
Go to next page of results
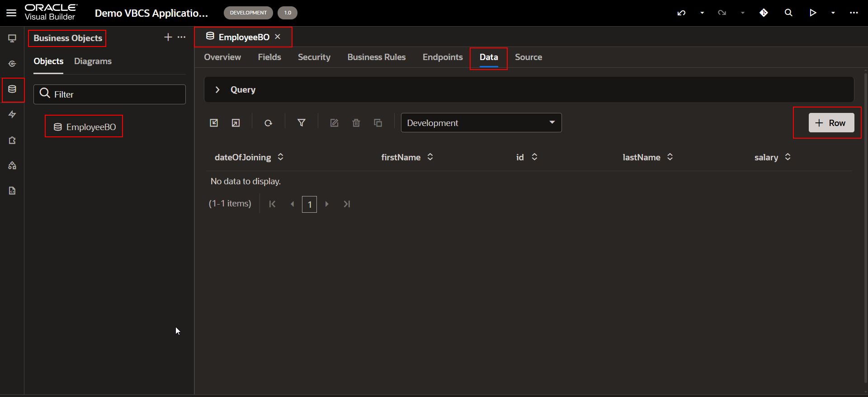pos(327,204)
